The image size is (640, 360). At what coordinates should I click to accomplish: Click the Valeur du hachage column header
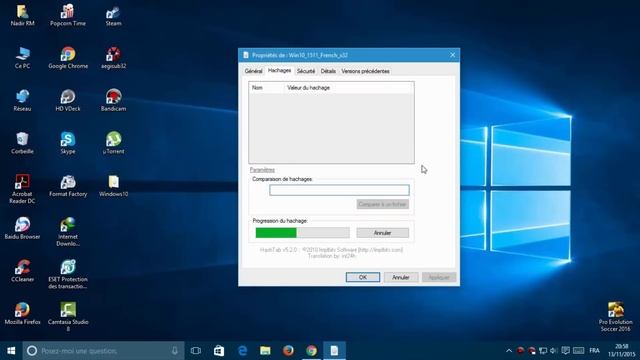349,88
